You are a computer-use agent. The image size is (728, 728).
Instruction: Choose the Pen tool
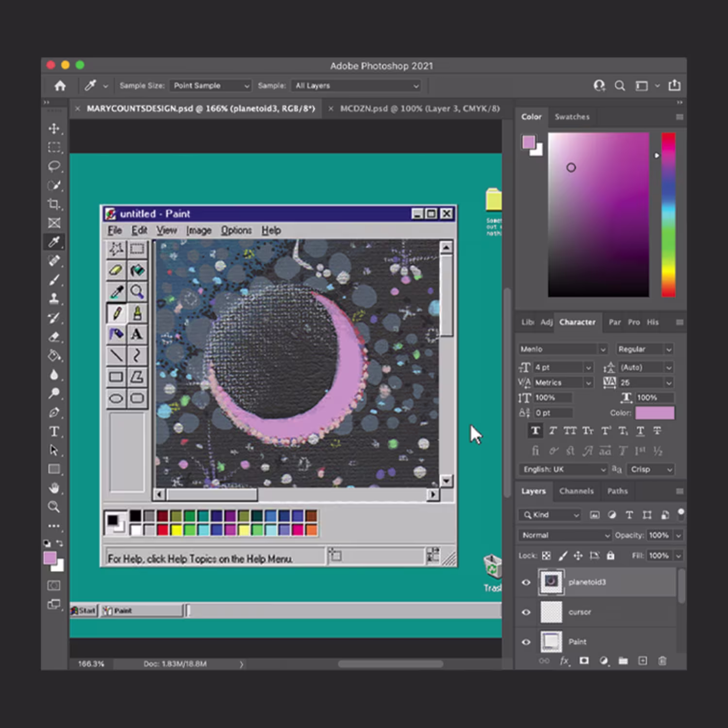(x=54, y=413)
